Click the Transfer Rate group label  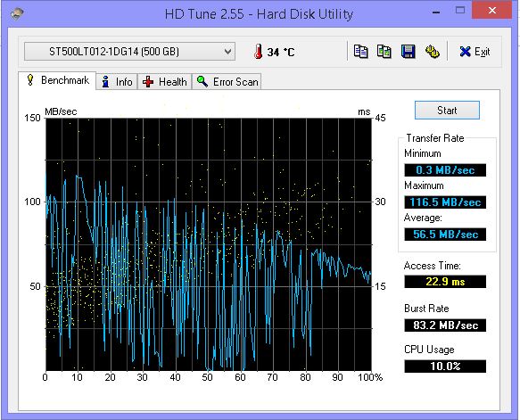(x=434, y=138)
